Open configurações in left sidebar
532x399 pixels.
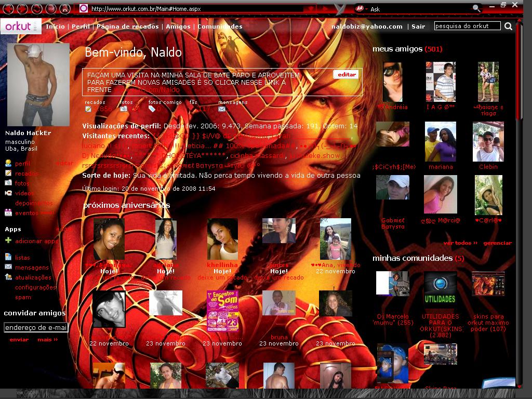coord(35,287)
